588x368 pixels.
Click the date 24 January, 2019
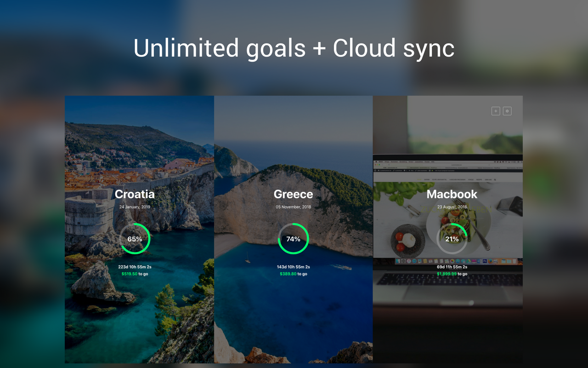pos(135,207)
